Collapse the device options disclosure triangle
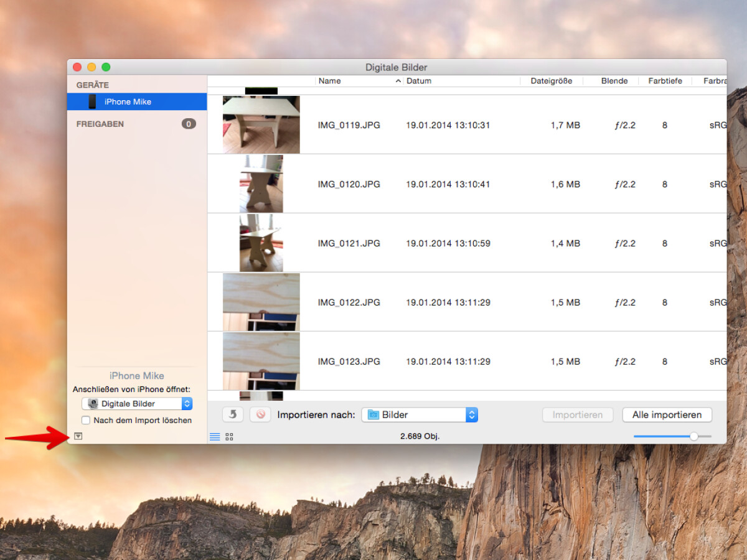 coord(78,436)
